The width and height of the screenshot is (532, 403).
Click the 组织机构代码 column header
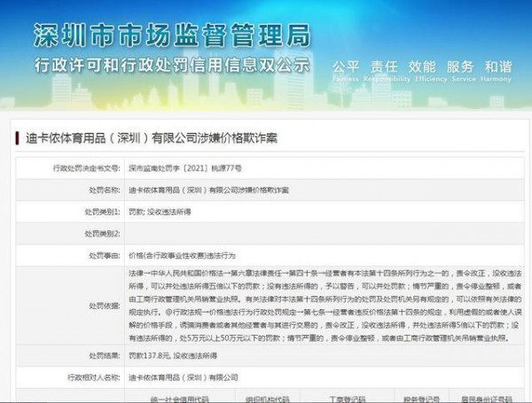pyautogui.click(x=268, y=399)
